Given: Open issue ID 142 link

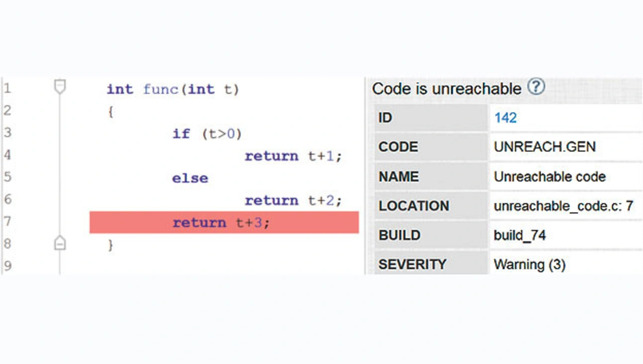Looking at the screenshot, I should tap(505, 118).
